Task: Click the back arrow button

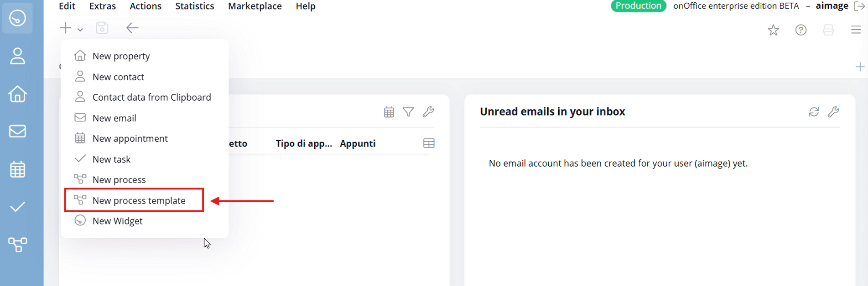Action: [132, 28]
